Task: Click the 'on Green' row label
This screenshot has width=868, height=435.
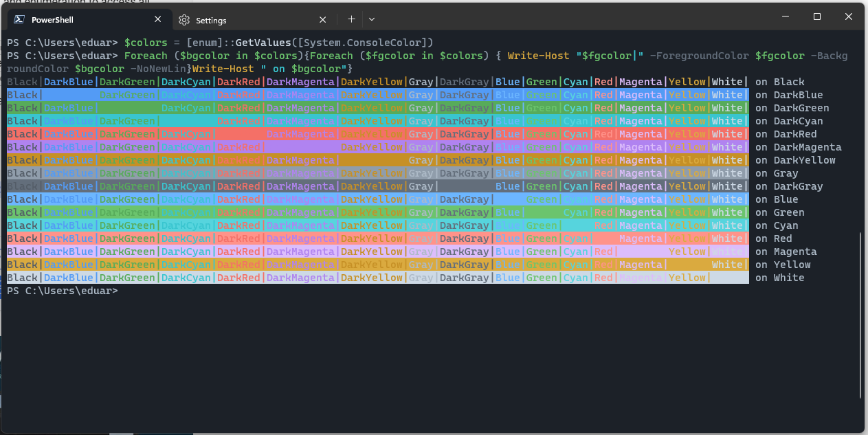Action: coord(779,212)
